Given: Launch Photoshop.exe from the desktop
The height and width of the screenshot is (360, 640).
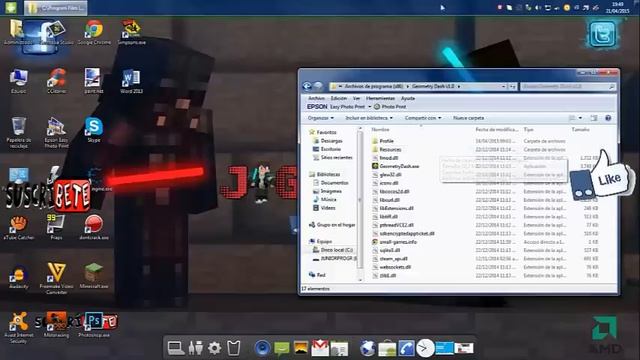Looking at the screenshot, I should click(x=94, y=325).
